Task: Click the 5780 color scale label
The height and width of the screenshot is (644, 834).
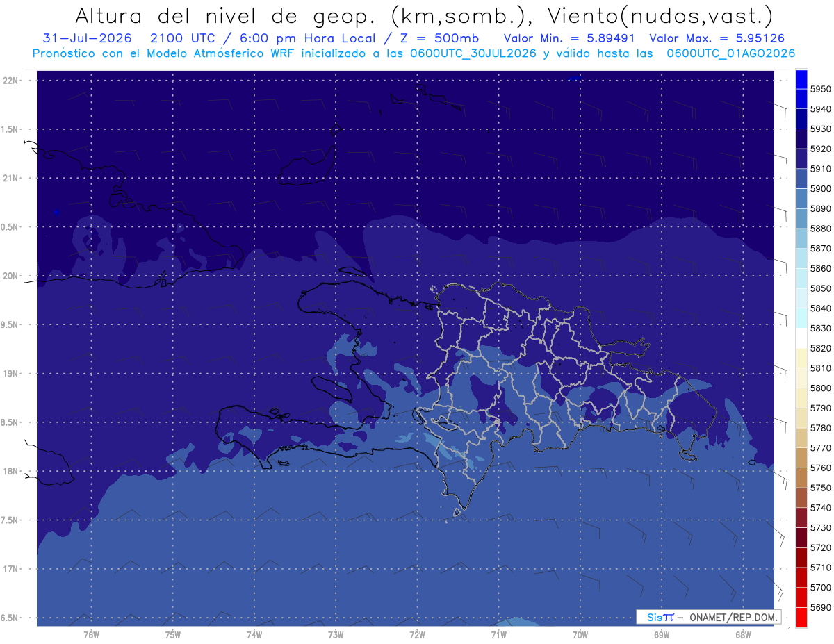Action: click(x=821, y=428)
